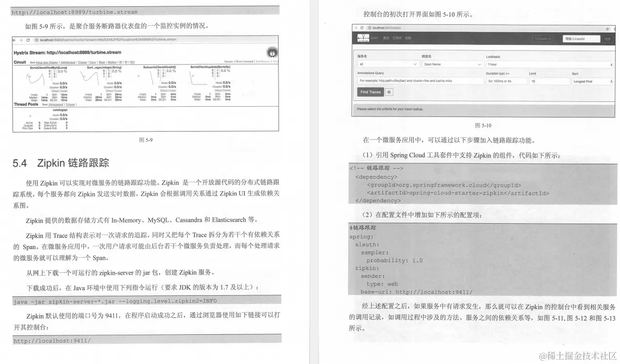Click the findById circuit sparkline graph
620x364 pixels.
click(35, 79)
